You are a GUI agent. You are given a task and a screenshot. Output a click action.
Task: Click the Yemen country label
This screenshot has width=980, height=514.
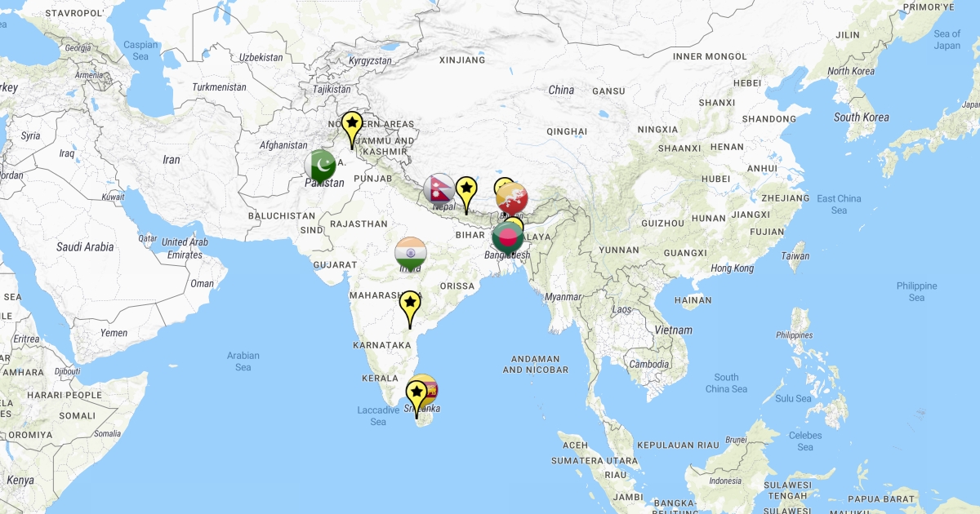114,333
